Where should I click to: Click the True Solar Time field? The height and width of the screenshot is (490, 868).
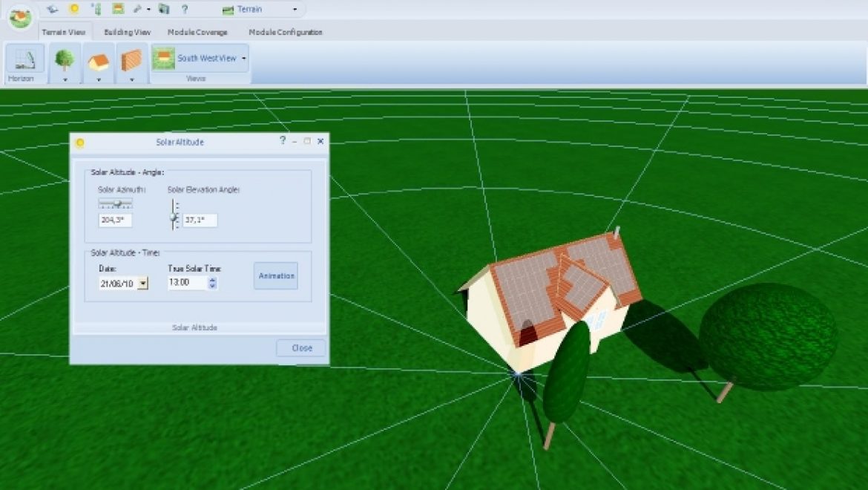point(188,282)
